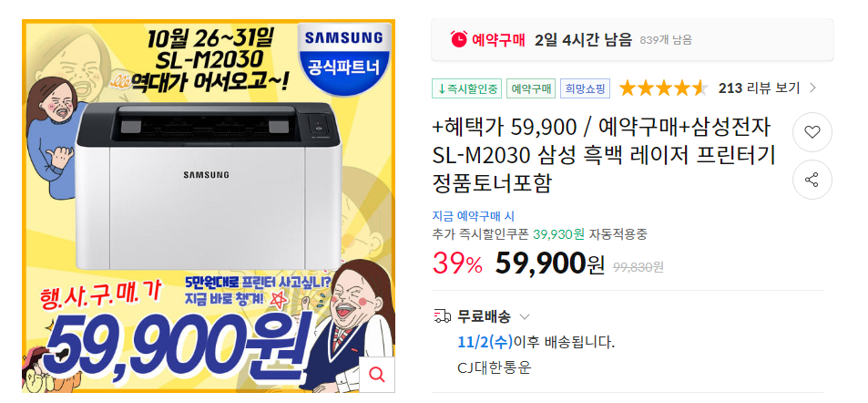The image size is (868, 403).
Task: Click the Samsung logo on the printer
Action: click(x=206, y=175)
